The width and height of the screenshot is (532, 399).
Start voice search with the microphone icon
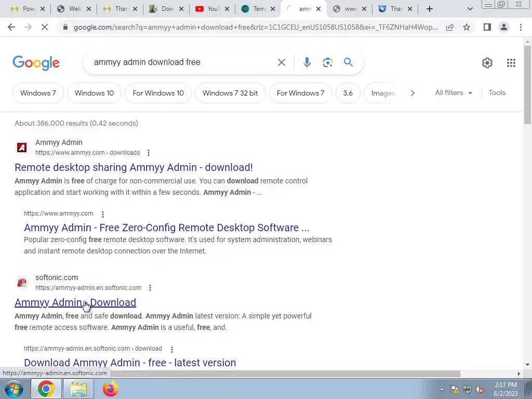307,62
